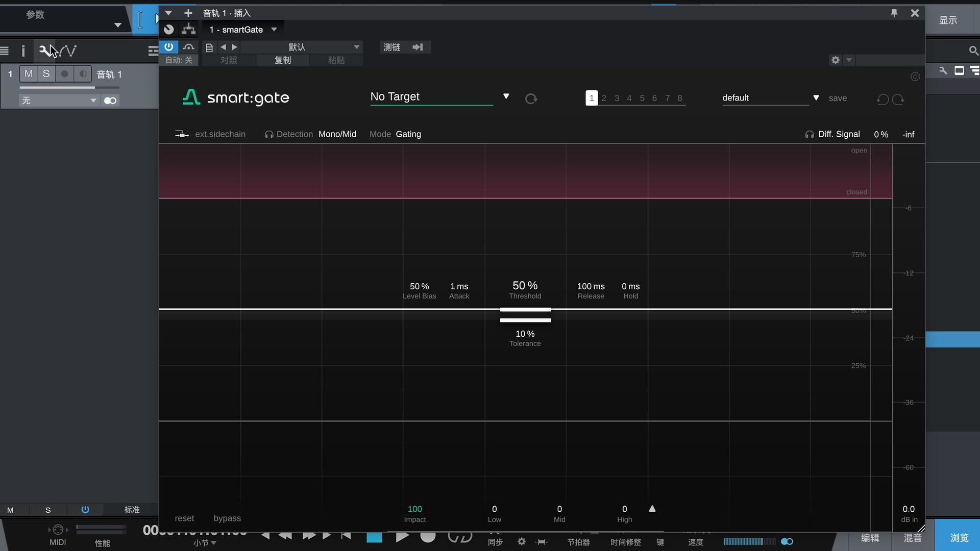980x551 pixels.
Task: Select state slot 1
Action: pos(592,98)
